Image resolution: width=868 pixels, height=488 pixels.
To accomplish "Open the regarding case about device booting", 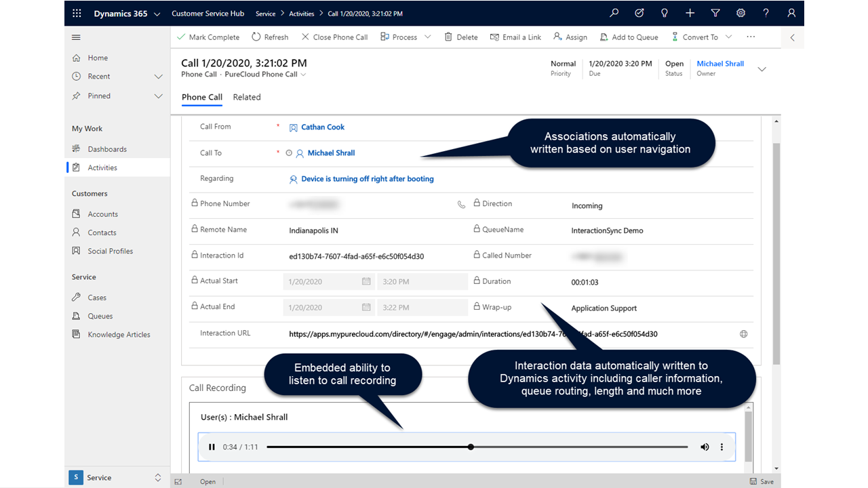I will coord(367,179).
